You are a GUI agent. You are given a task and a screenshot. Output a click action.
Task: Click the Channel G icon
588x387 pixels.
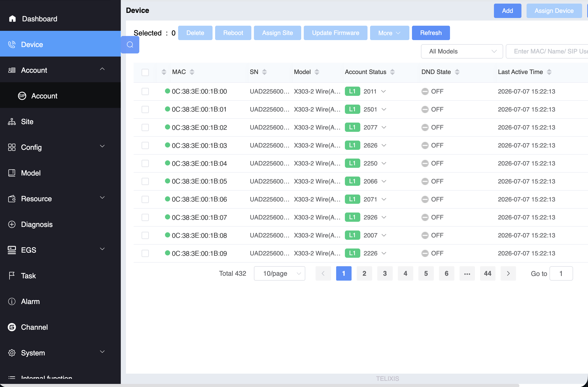coord(12,327)
